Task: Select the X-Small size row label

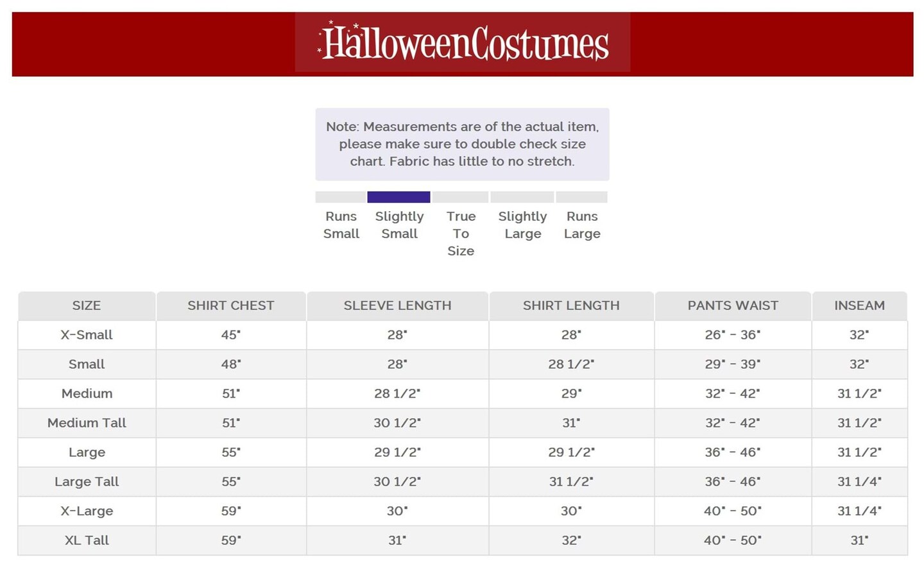Action: click(87, 335)
